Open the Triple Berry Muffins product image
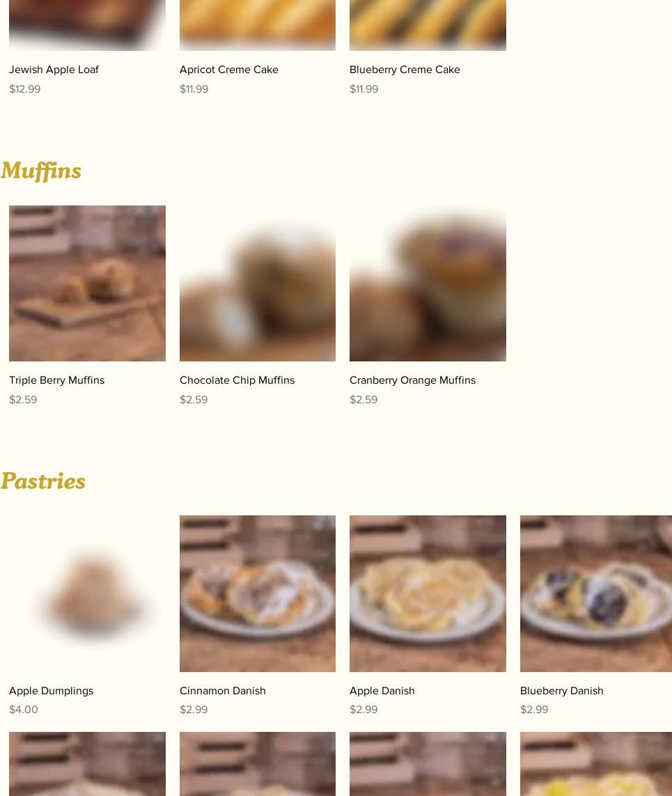Viewport: 672px width, 796px height. pos(87,283)
